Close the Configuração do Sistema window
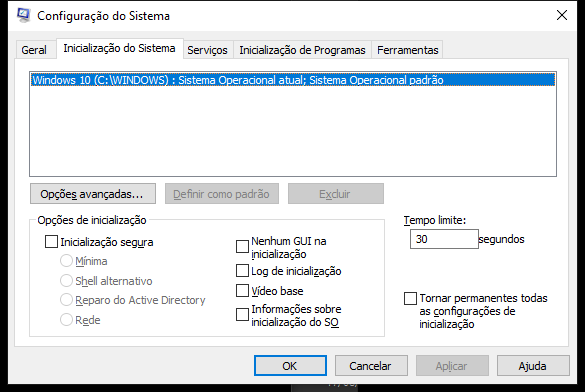585x392 pixels. 562,15
